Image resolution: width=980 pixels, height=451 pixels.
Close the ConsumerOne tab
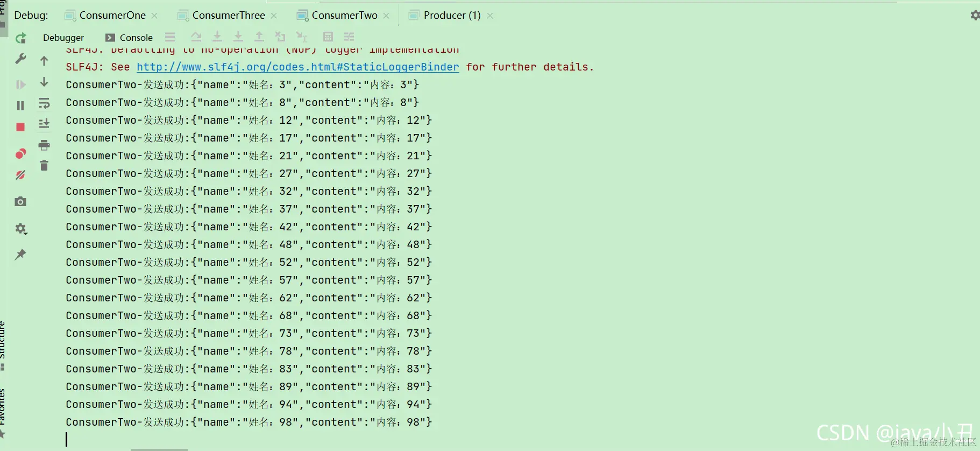(154, 16)
